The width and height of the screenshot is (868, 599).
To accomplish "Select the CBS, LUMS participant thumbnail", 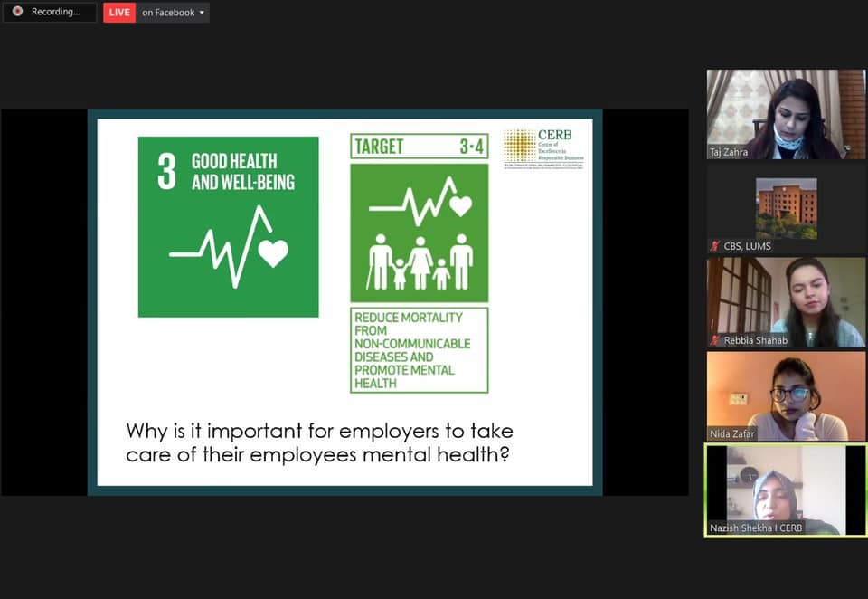I will (786, 209).
